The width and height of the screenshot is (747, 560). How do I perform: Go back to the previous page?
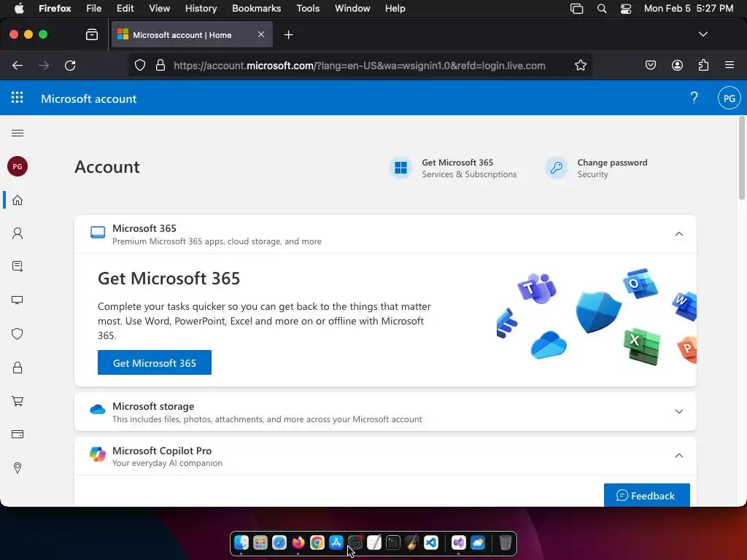18,65
